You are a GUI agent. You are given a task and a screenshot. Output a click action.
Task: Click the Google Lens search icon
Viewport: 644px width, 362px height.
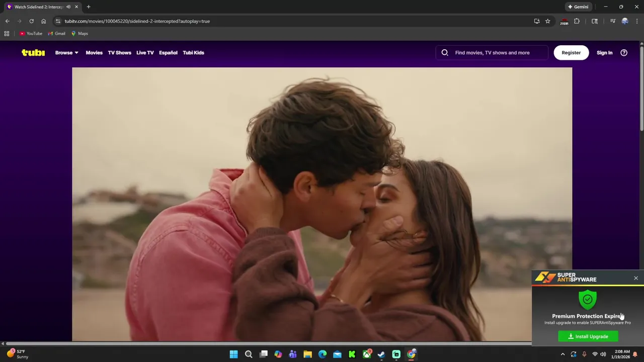click(595, 21)
